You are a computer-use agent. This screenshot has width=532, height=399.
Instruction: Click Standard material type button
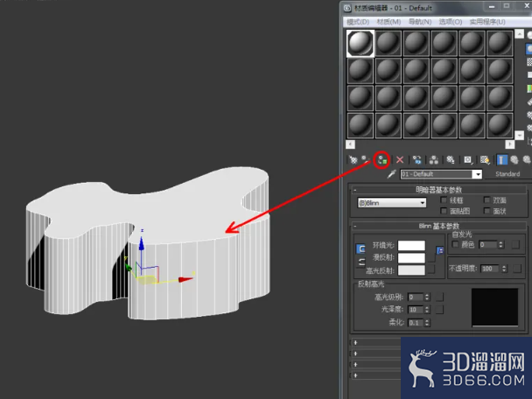[x=507, y=174]
